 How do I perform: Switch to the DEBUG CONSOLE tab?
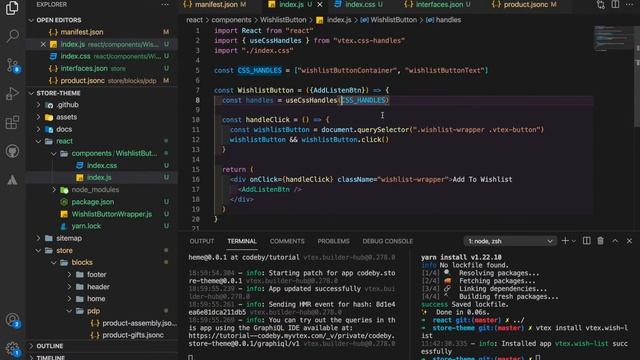click(x=388, y=241)
